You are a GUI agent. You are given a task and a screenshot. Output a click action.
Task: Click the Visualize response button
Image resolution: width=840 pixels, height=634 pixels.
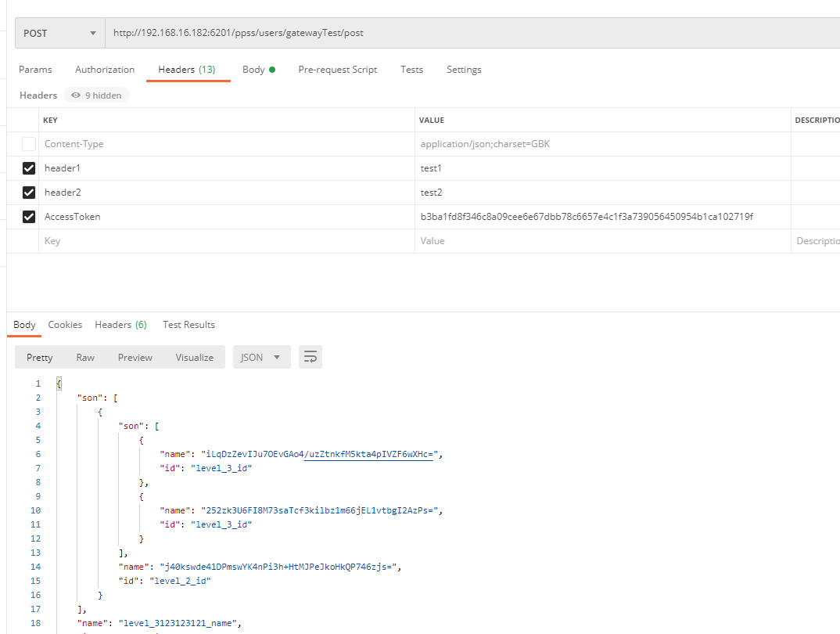(194, 358)
